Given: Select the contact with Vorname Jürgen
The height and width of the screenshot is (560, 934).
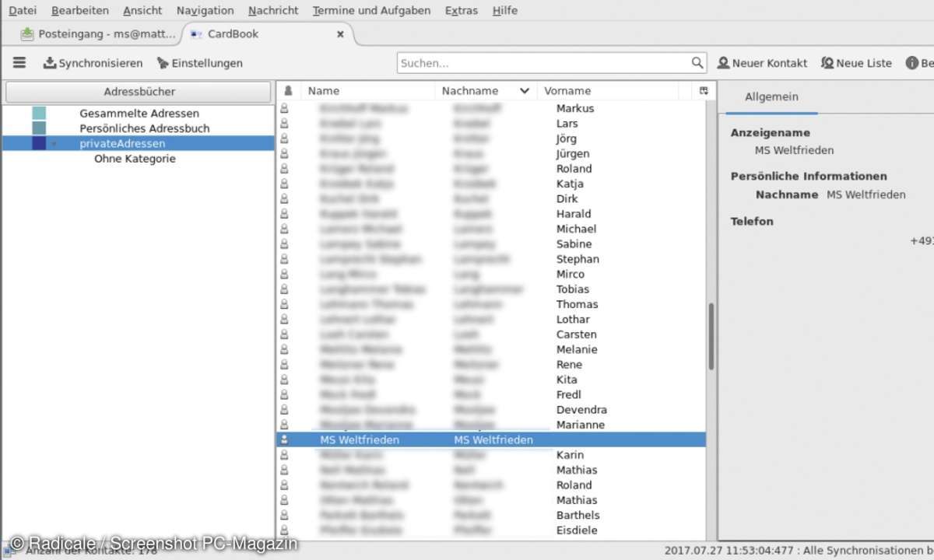Looking at the screenshot, I should pos(491,154).
